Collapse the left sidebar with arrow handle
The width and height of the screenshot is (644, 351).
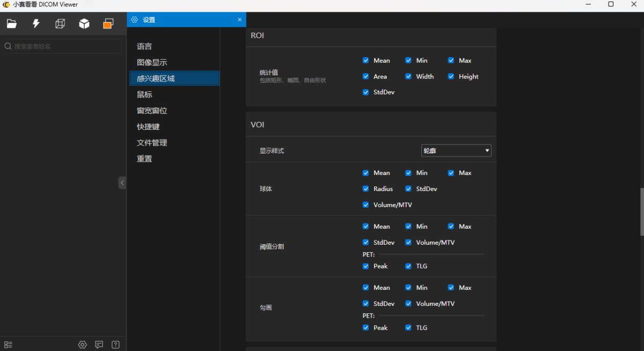[122, 183]
